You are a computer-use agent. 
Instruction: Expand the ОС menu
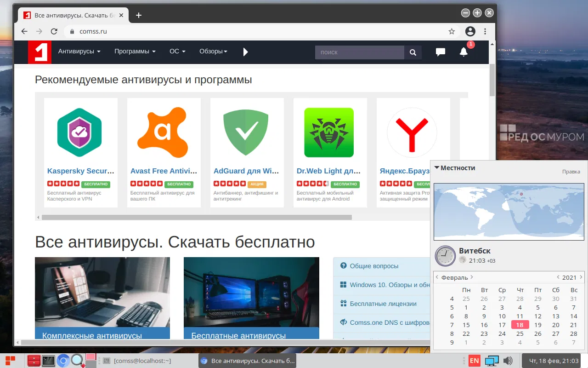(177, 52)
